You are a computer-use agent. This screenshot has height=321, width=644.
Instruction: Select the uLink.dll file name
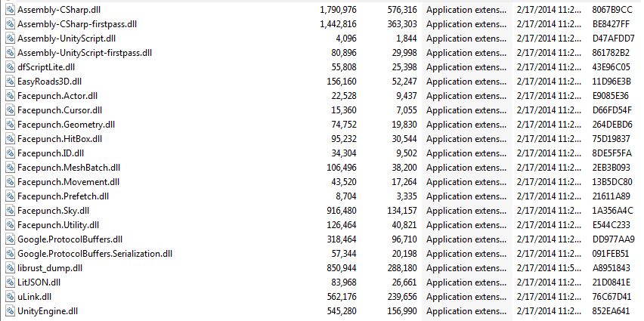point(35,297)
